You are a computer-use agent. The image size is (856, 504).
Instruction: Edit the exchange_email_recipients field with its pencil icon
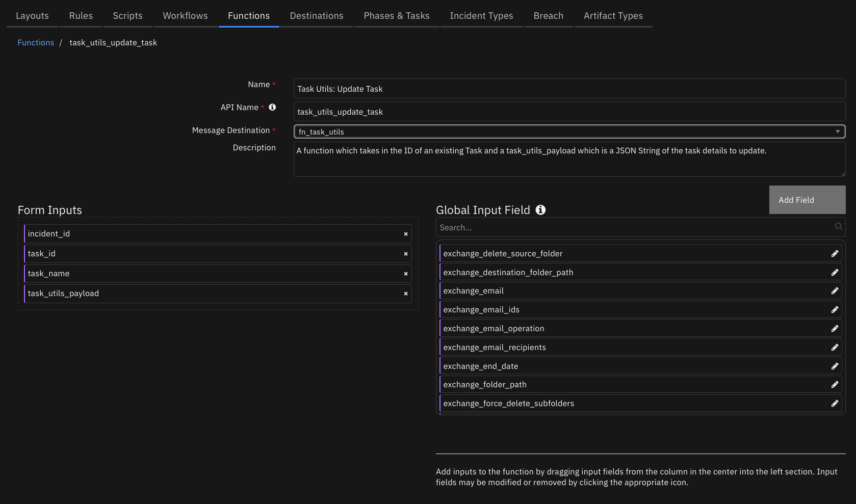coord(835,347)
